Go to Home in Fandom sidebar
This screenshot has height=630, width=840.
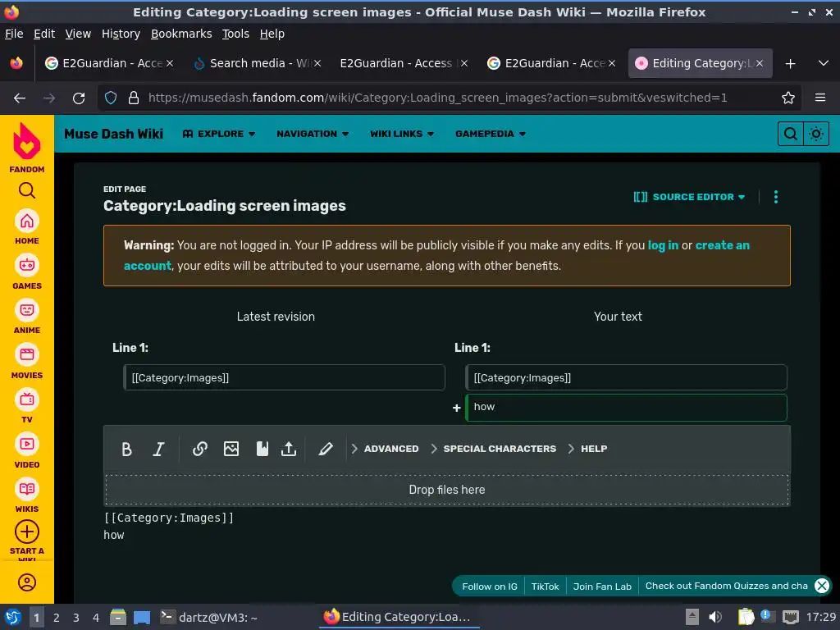pyautogui.click(x=27, y=227)
